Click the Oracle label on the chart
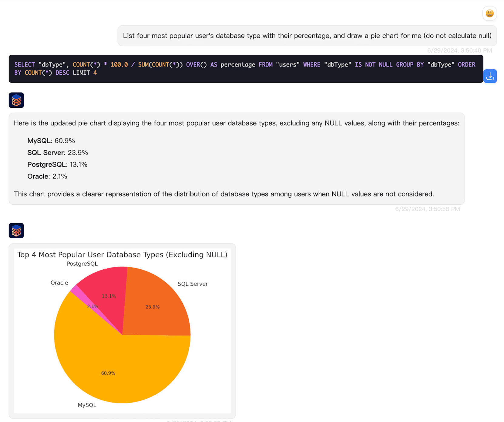 click(x=59, y=282)
